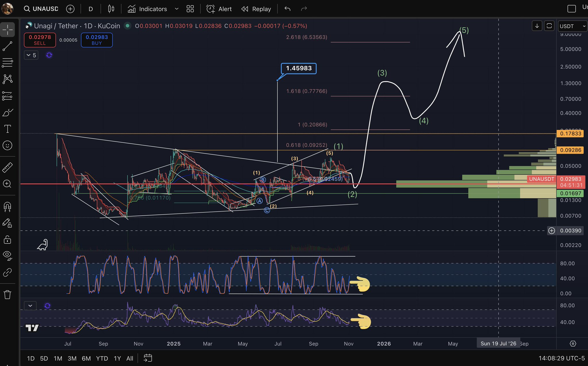The width and height of the screenshot is (588, 366).
Task: Switch to the 3M time range
Action: [72, 358]
